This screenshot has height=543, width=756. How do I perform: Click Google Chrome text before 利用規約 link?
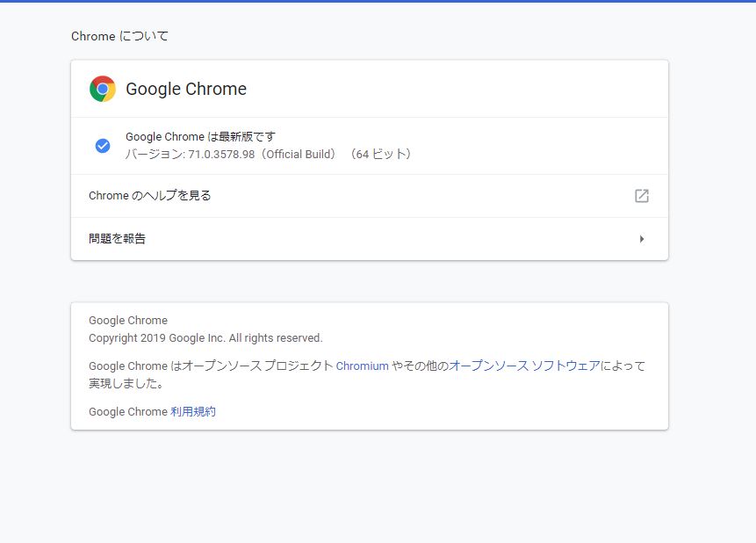click(x=128, y=412)
